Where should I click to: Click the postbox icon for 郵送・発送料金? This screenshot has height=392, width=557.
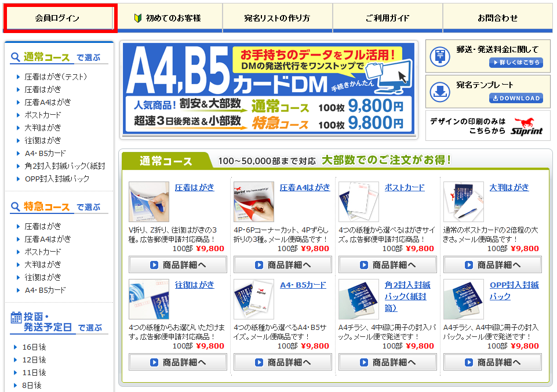(440, 56)
